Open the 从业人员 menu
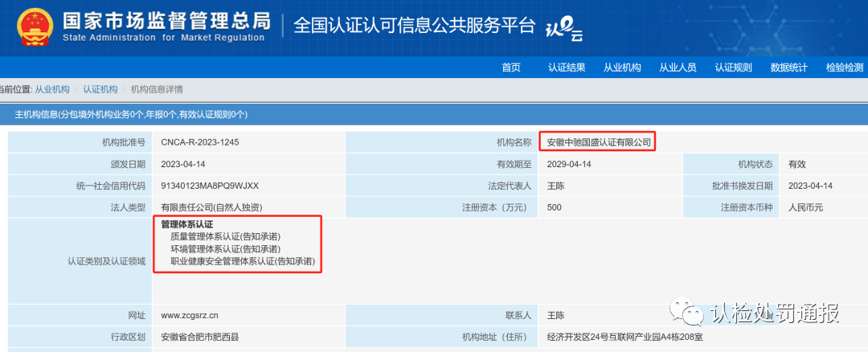 coord(678,68)
